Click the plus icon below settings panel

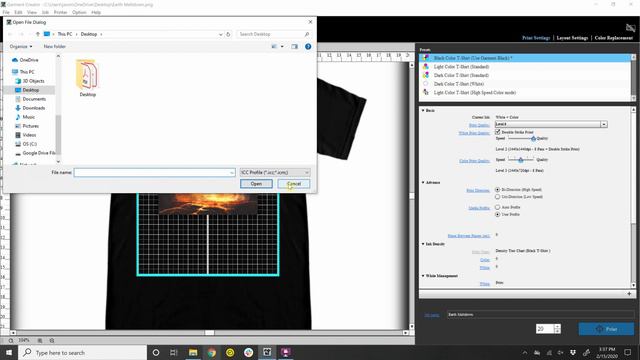point(629,293)
